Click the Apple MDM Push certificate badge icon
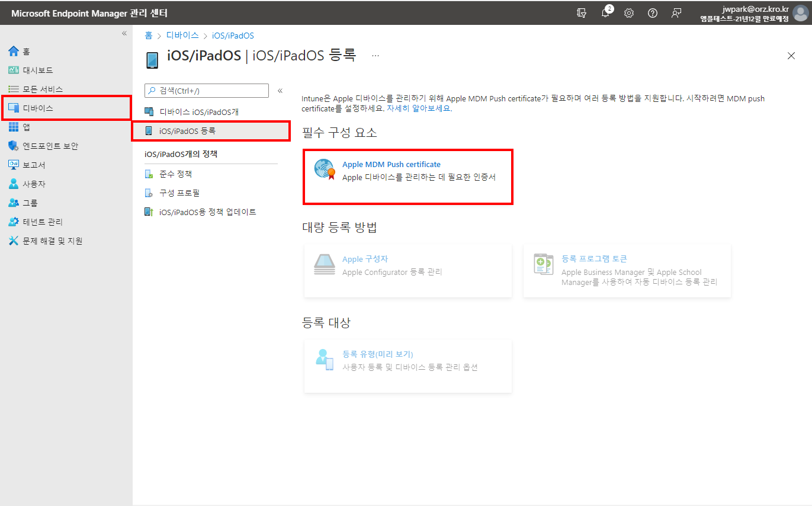The width and height of the screenshot is (812, 506). point(325,169)
